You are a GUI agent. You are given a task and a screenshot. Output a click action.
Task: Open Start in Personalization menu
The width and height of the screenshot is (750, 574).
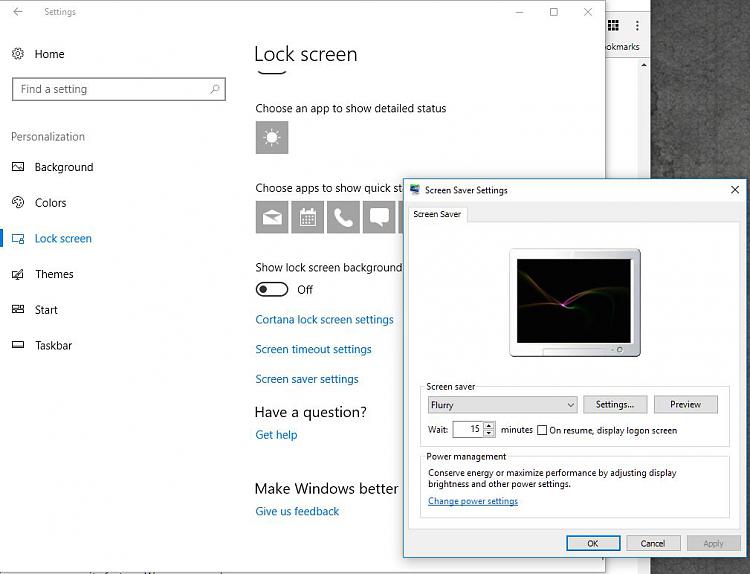[x=46, y=310]
